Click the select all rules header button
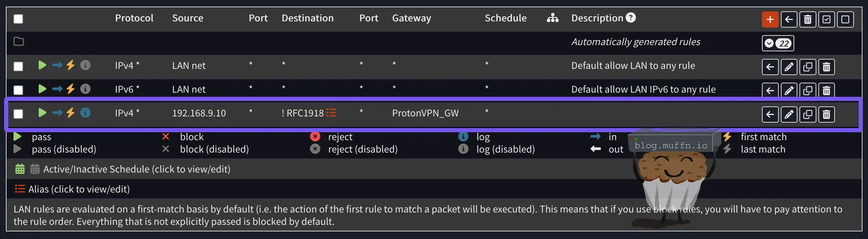The height and width of the screenshot is (239, 868). coord(826,19)
